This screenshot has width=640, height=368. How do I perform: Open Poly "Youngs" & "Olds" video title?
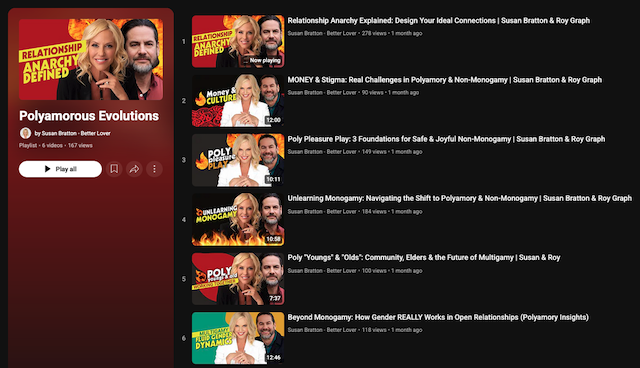424,257
